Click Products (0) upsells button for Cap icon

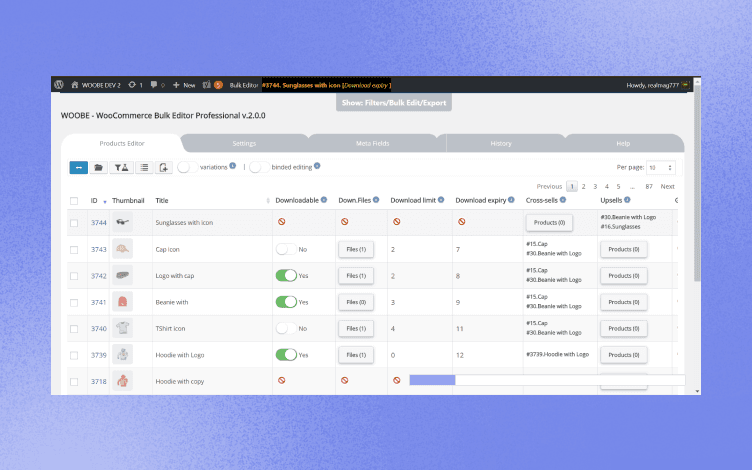623,249
